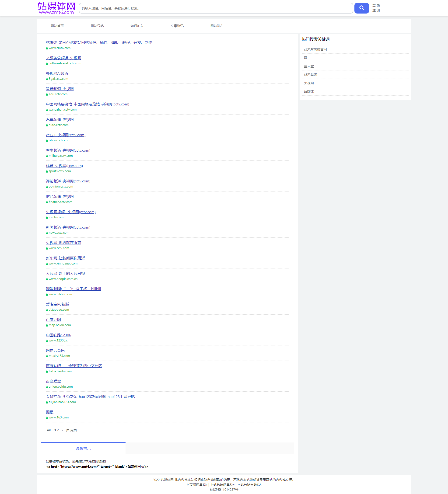Open the 网易云音乐 result link
The image size is (448, 494).
(55, 351)
